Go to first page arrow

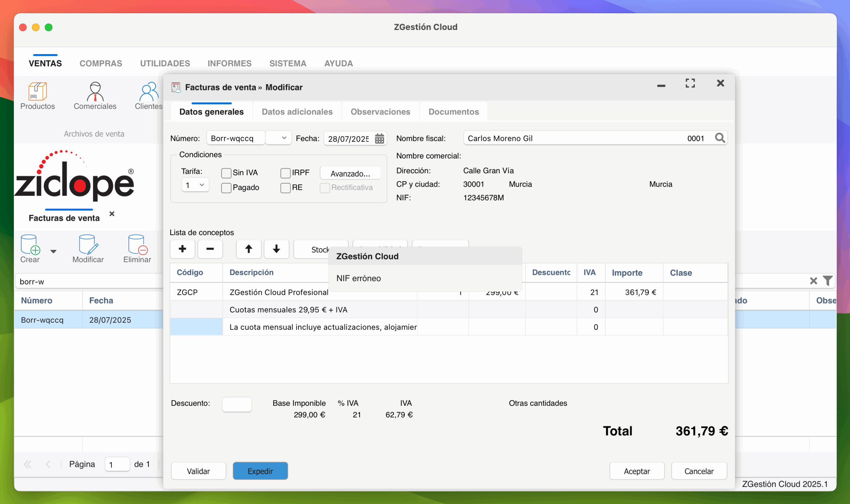pos(28,464)
